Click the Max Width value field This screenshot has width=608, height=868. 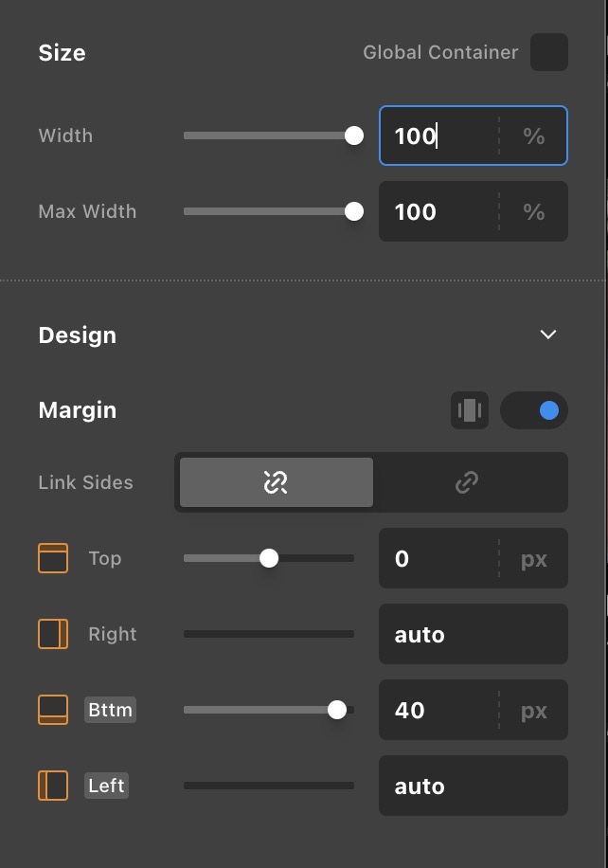(x=437, y=211)
